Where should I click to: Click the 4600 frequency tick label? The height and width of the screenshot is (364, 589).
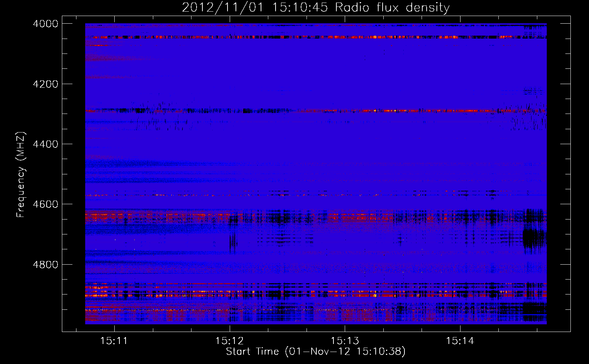coord(46,204)
